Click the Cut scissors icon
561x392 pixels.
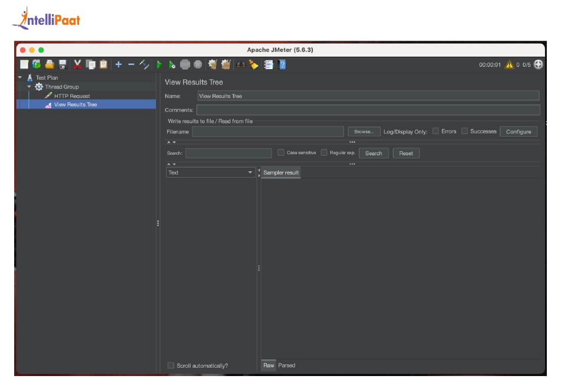click(x=77, y=64)
